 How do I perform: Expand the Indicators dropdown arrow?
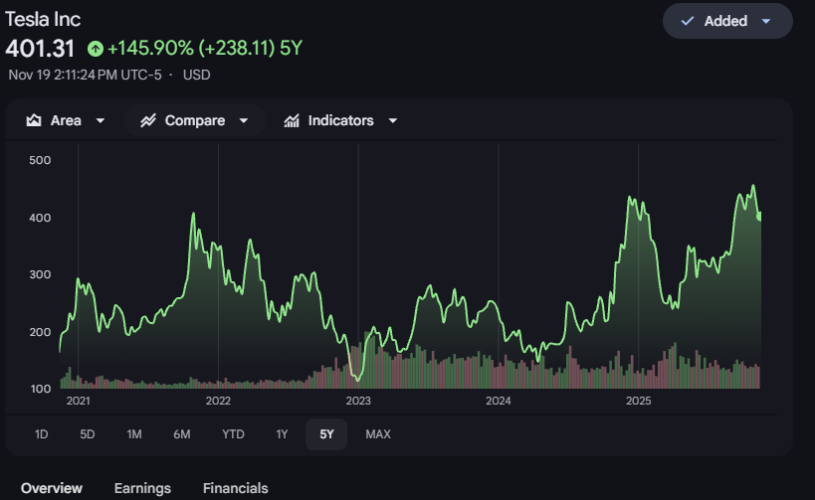392,121
